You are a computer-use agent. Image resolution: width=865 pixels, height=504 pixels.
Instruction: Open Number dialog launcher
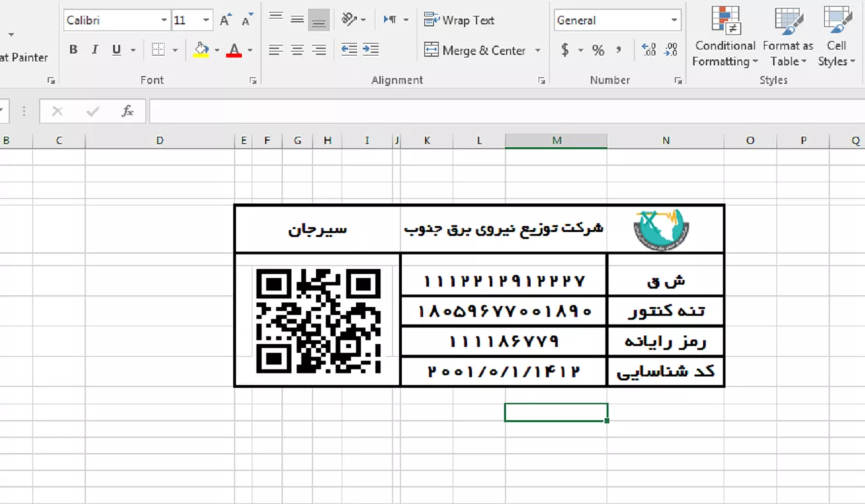[x=678, y=81]
